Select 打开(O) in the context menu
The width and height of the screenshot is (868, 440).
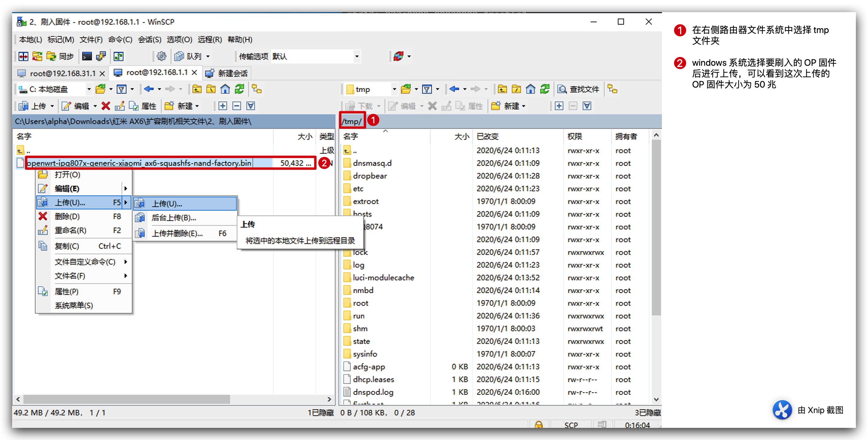pos(84,175)
